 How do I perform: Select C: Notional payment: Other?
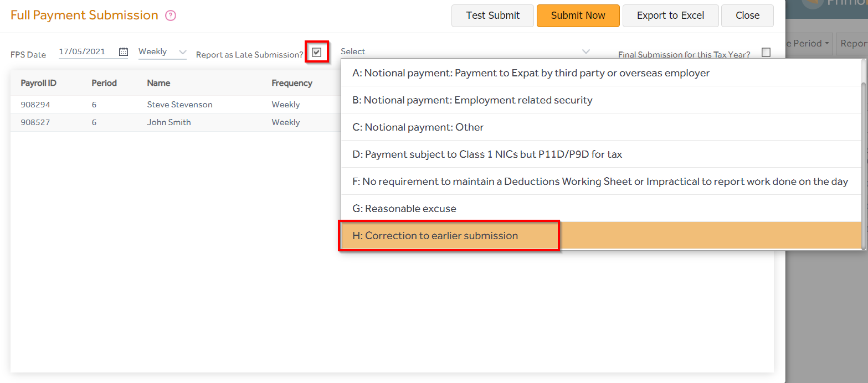click(x=417, y=127)
